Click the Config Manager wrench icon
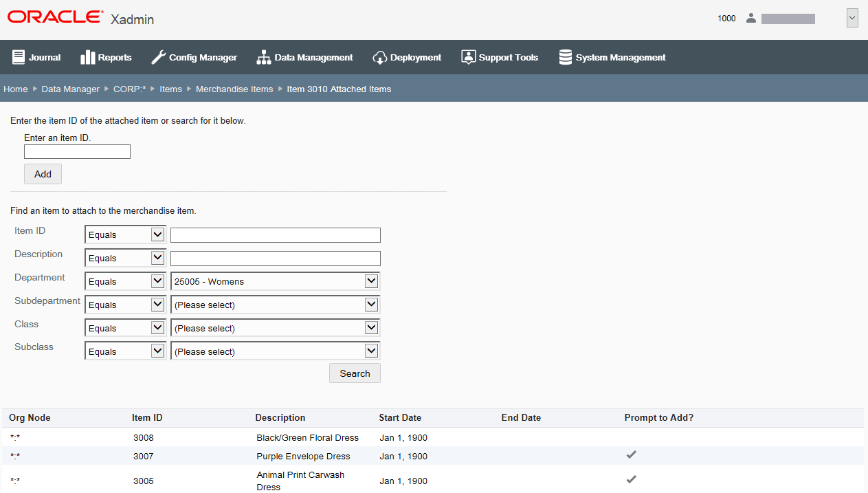 pyautogui.click(x=159, y=56)
